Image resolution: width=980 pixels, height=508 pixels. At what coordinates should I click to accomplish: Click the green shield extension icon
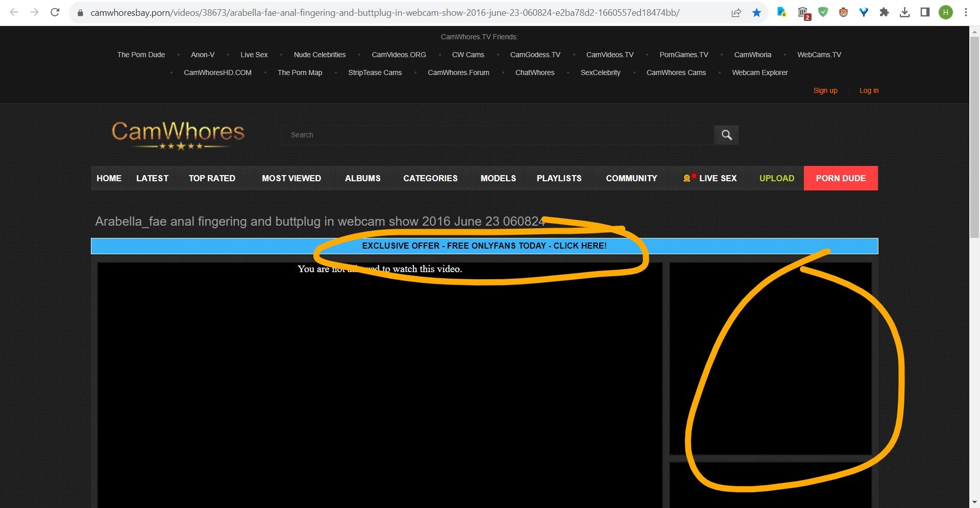(823, 12)
